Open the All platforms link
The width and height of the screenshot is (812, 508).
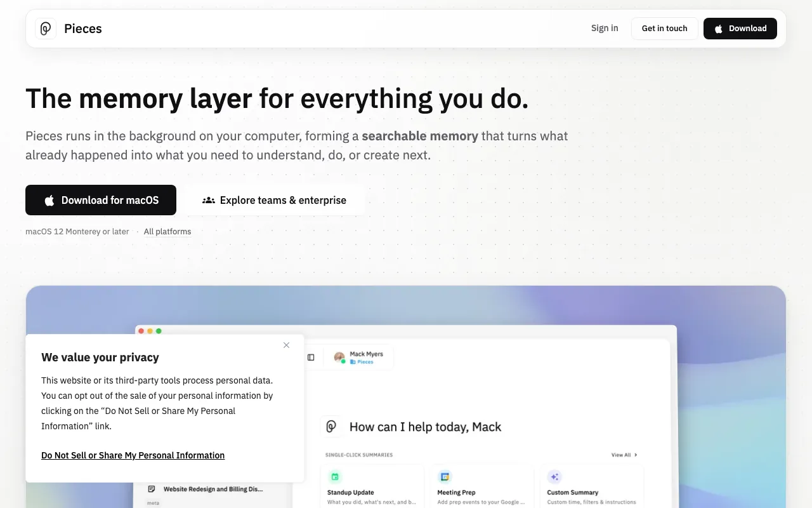click(167, 232)
